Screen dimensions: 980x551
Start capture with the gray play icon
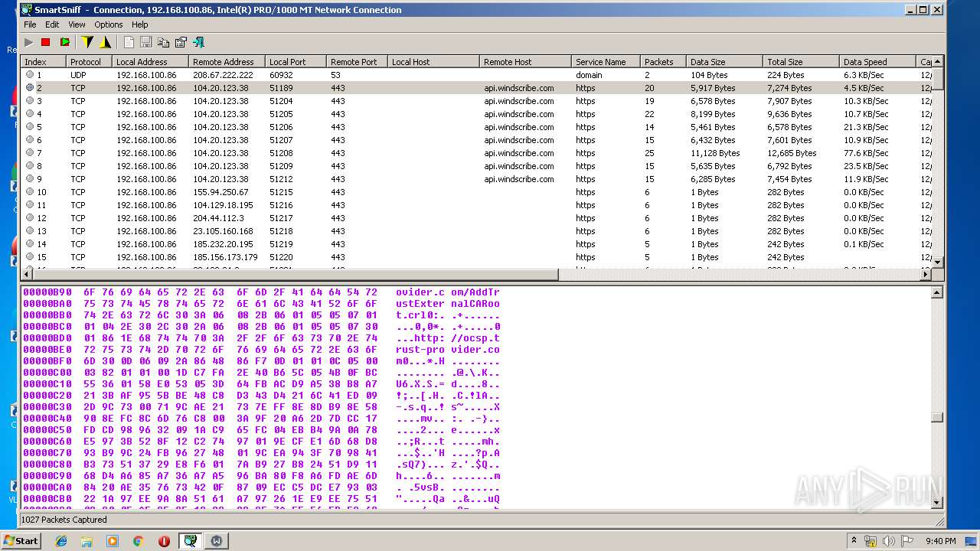[28, 42]
